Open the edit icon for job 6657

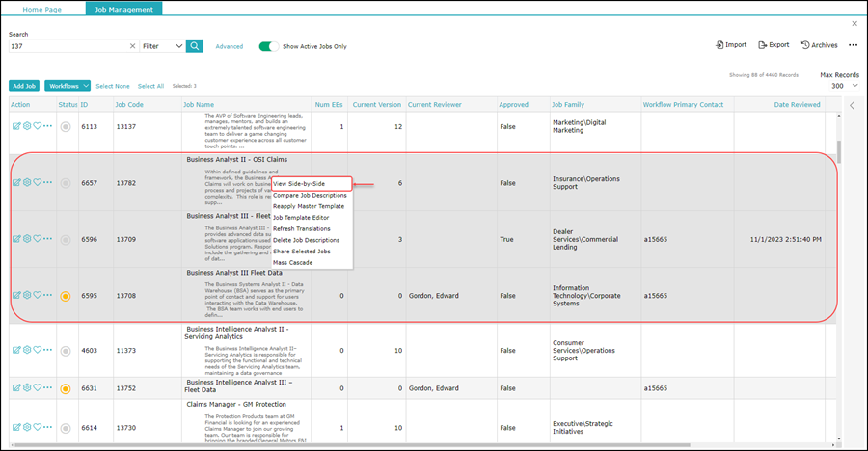tap(16, 182)
